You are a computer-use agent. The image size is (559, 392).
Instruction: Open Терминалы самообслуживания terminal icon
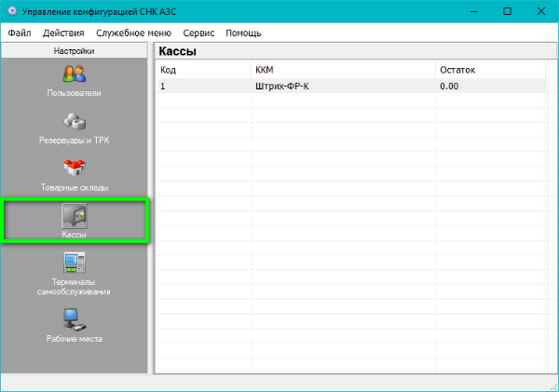[x=75, y=263]
